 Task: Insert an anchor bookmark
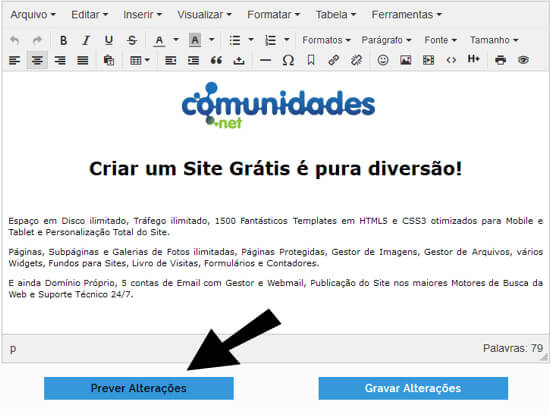(311, 60)
